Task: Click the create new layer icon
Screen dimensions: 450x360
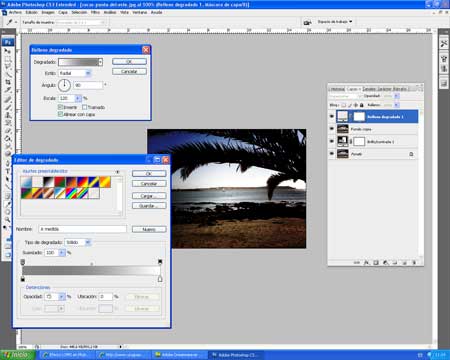Action: [x=404, y=263]
